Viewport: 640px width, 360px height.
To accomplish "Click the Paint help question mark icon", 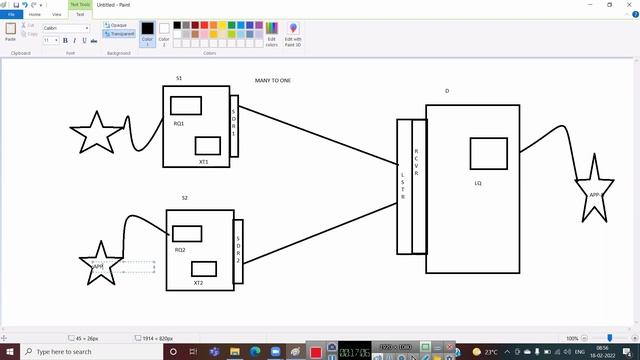I will 636,14.
